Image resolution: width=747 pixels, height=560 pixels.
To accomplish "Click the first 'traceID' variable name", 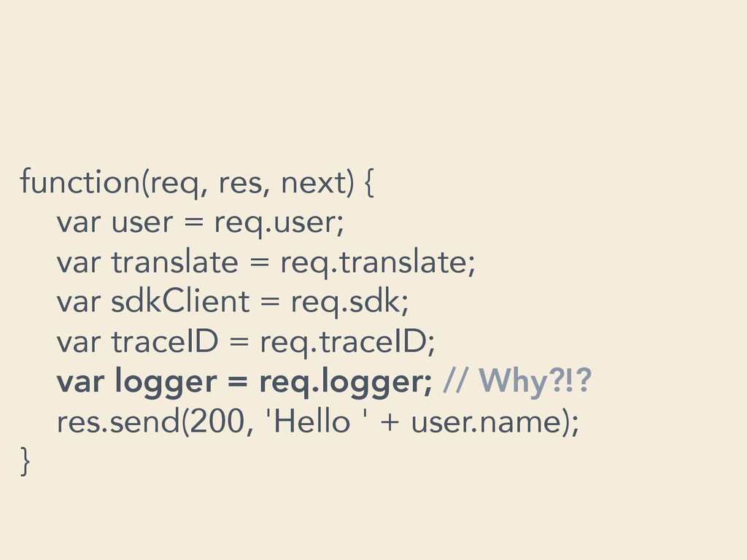I will (165, 341).
